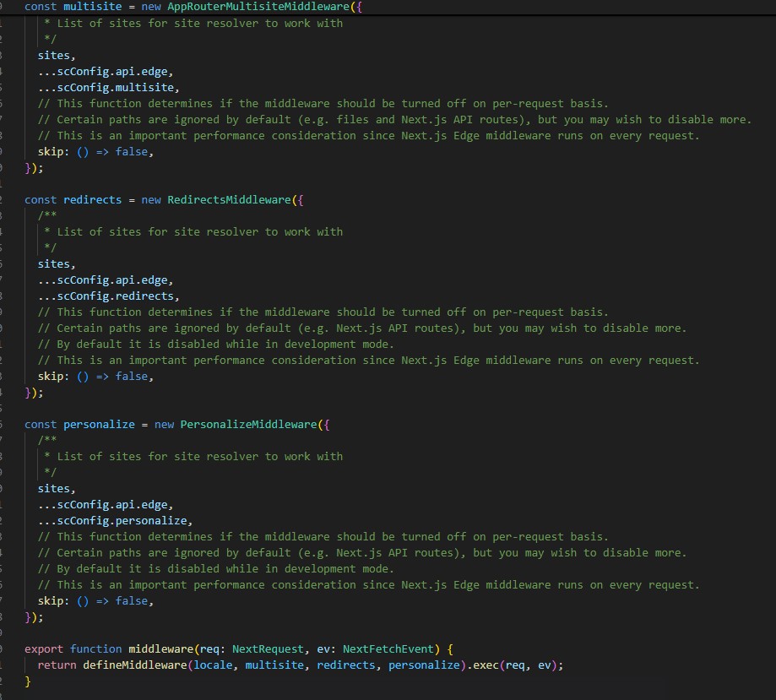
Task: Click the RedirectsMiddleware class name
Action: point(227,199)
